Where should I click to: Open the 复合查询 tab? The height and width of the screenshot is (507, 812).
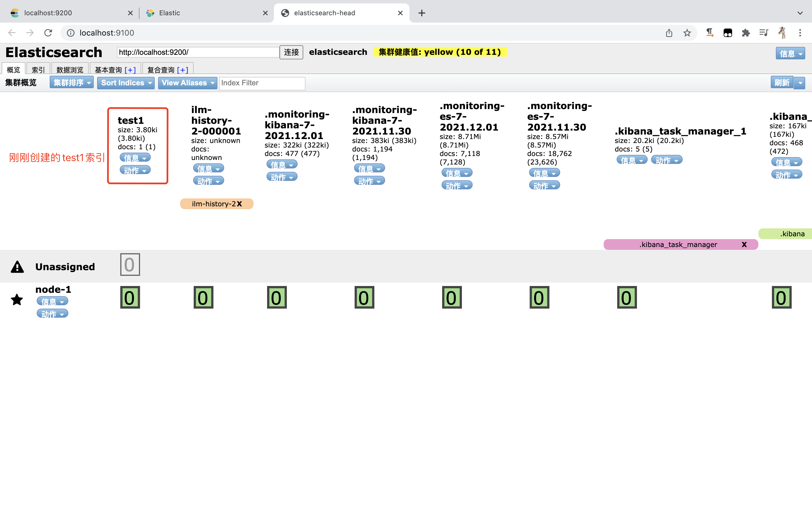(x=160, y=70)
